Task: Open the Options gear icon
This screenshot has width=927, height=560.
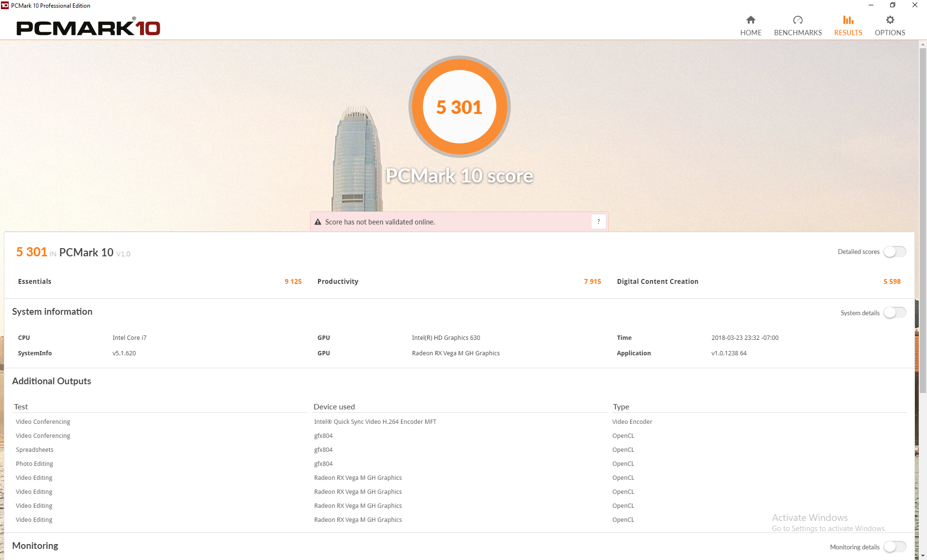Action: (x=890, y=20)
